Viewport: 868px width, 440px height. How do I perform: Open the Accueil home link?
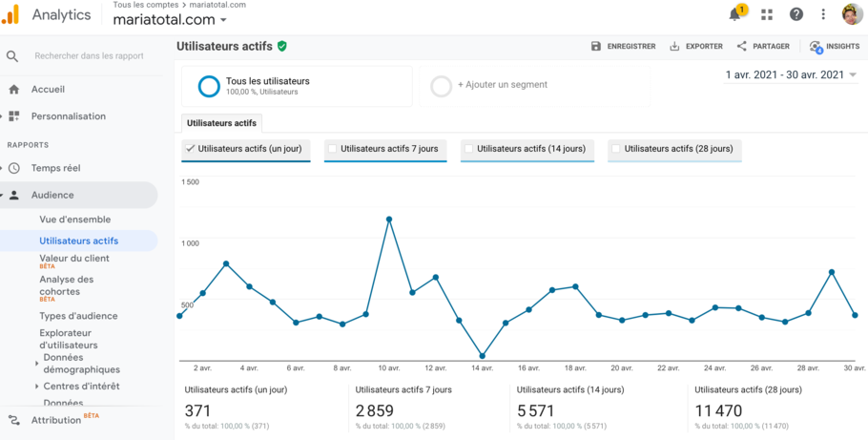[x=48, y=89]
